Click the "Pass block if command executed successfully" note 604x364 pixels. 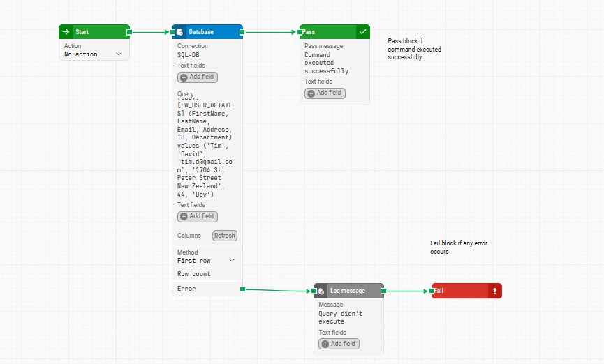(x=415, y=49)
